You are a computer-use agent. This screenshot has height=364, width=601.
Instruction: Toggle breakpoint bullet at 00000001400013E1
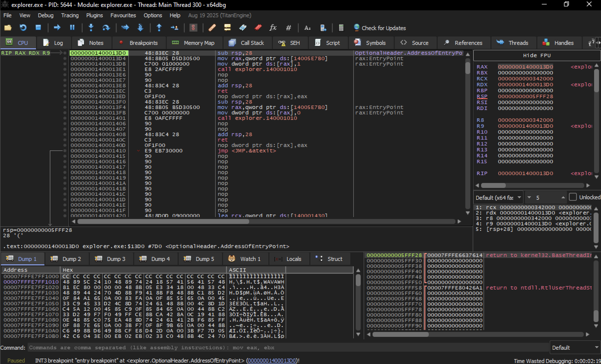65,69
